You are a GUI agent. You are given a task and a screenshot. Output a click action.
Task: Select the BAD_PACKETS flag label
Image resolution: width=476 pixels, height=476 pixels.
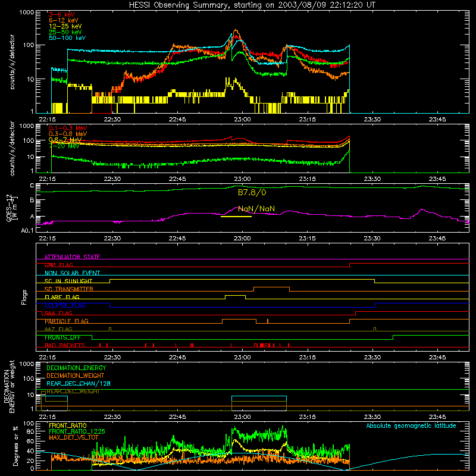(x=65, y=346)
